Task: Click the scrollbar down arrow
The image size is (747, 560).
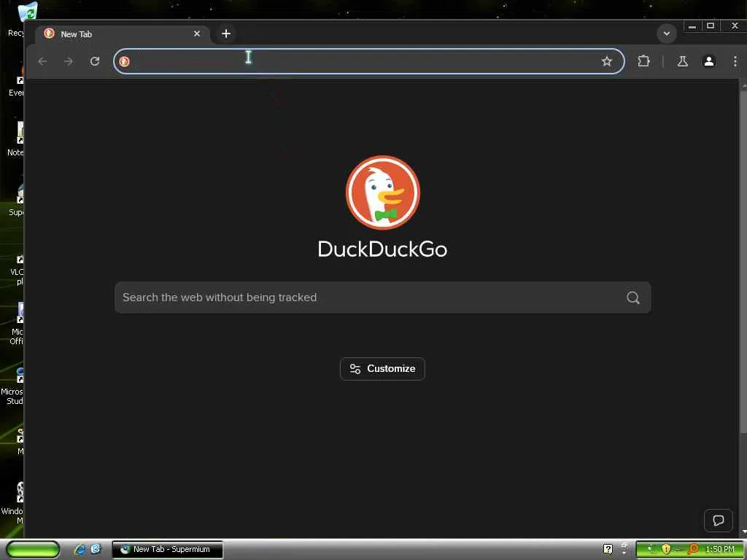Action: click(x=744, y=532)
